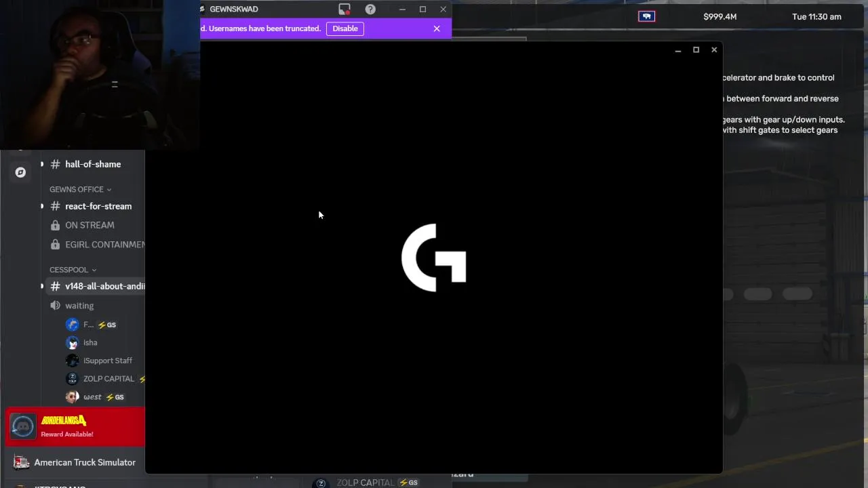
Task: Open the Discord help question mark icon
Action: tap(370, 9)
